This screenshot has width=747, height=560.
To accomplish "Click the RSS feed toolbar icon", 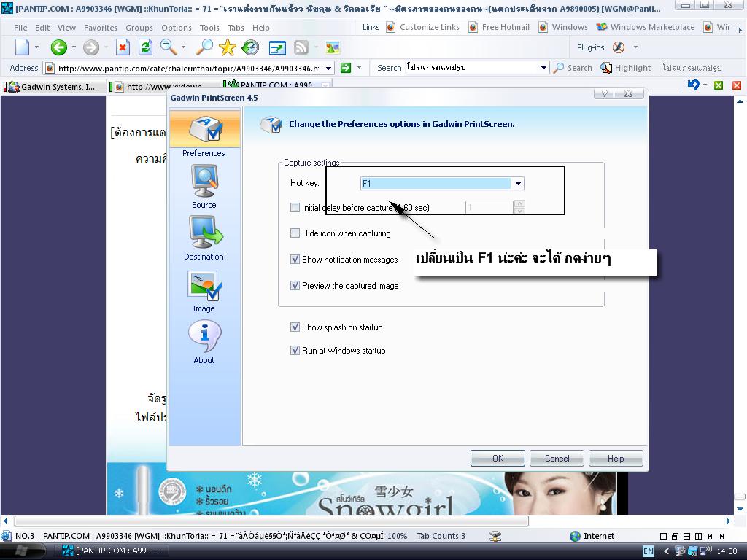I will tap(301, 47).
